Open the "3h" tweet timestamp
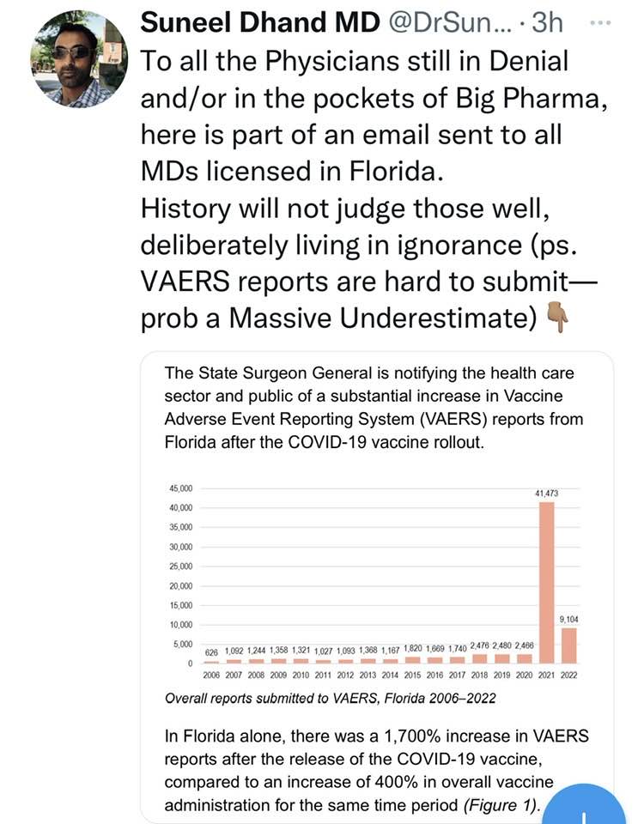Image resolution: width=644 pixels, height=824 pixels. [547, 21]
